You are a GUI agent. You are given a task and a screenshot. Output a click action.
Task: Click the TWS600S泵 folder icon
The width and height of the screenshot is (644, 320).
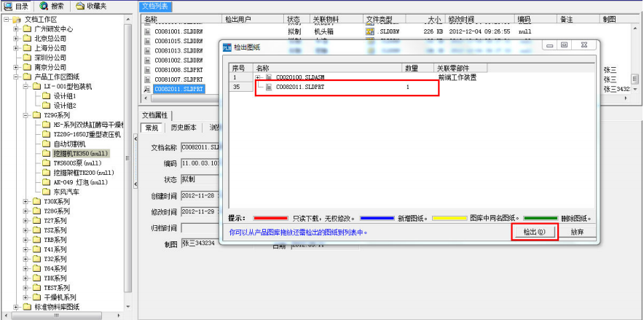point(46,163)
